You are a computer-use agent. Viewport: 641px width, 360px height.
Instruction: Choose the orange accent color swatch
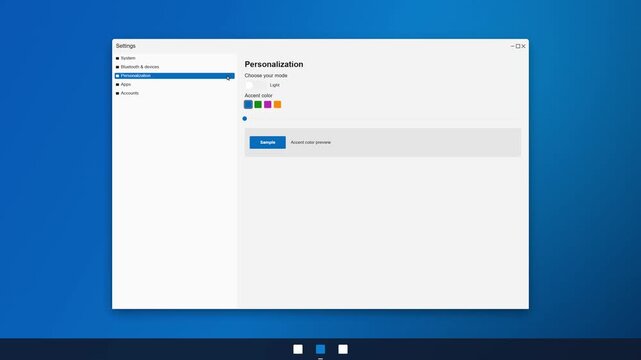click(x=278, y=105)
